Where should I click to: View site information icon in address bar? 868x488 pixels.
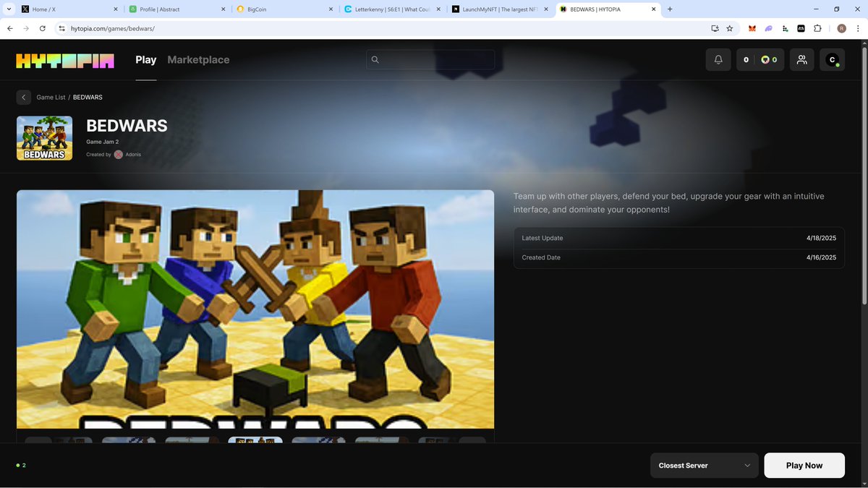(x=62, y=28)
